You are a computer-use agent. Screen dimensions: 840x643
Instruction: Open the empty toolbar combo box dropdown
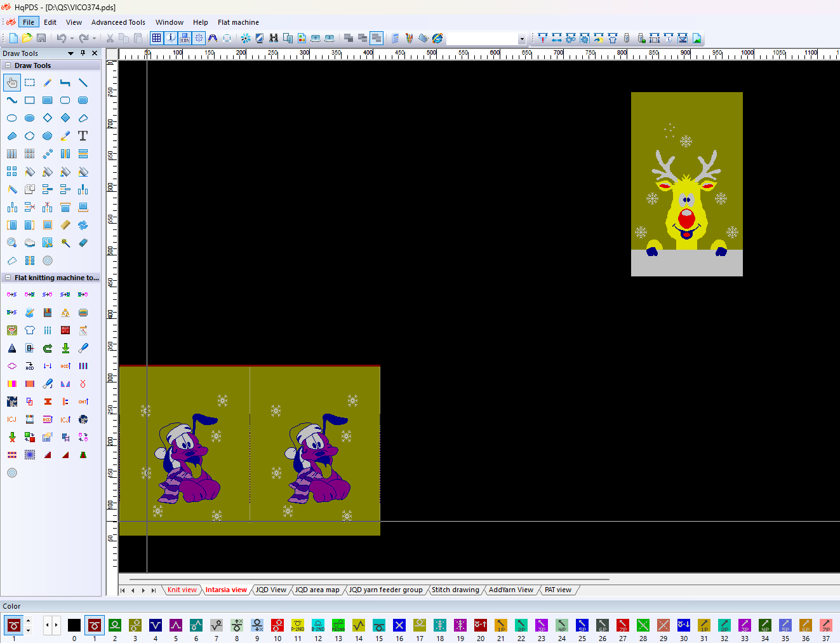[x=522, y=39]
